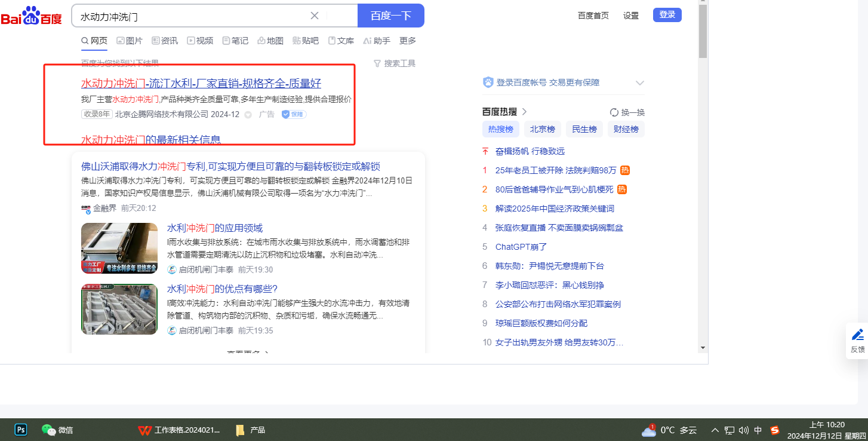Open Photoshop from the taskbar
Screen dimensions: 868x441
[x=21, y=430]
